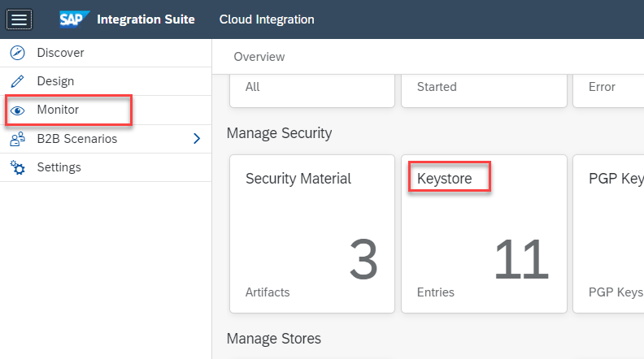Viewport: 644px width, 359px height.
Task: Click the B2B Scenarios people icon
Action: pyautogui.click(x=17, y=139)
